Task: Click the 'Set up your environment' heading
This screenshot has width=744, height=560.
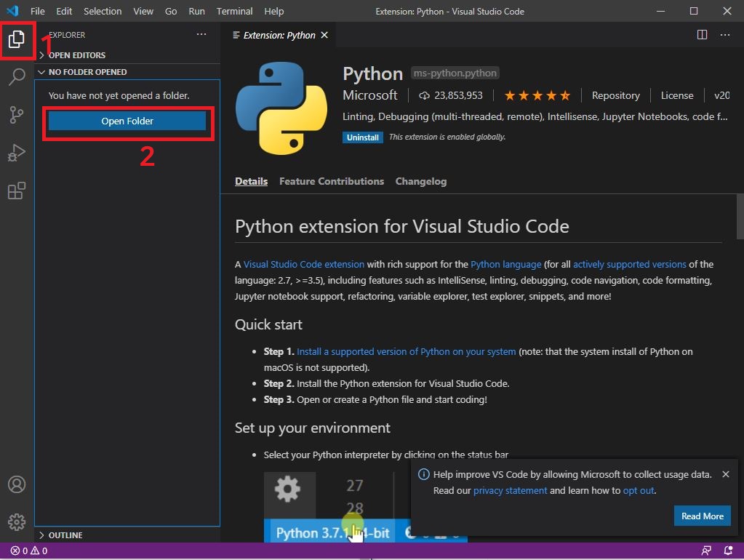Action: (x=312, y=428)
